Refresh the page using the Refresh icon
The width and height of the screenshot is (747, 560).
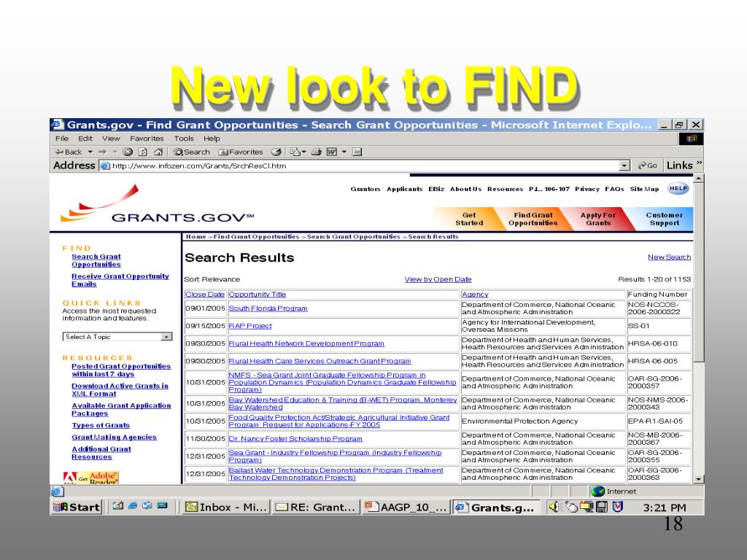coord(142,152)
